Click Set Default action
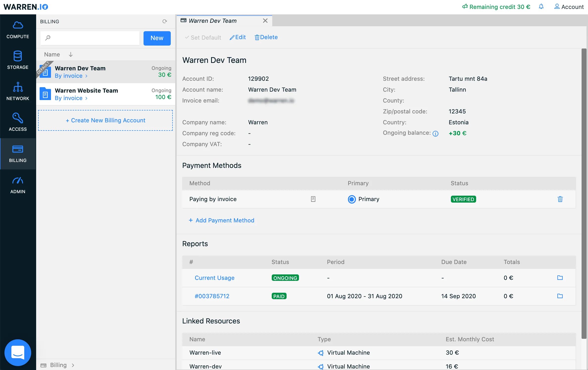The width and height of the screenshot is (588, 370). [x=203, y=37]
